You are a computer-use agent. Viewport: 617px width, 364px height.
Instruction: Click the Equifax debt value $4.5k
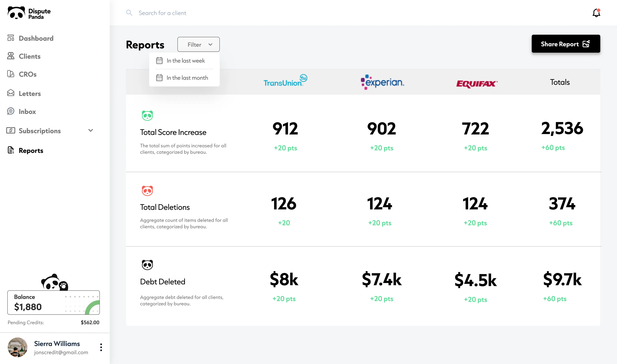tap(475, 280)
